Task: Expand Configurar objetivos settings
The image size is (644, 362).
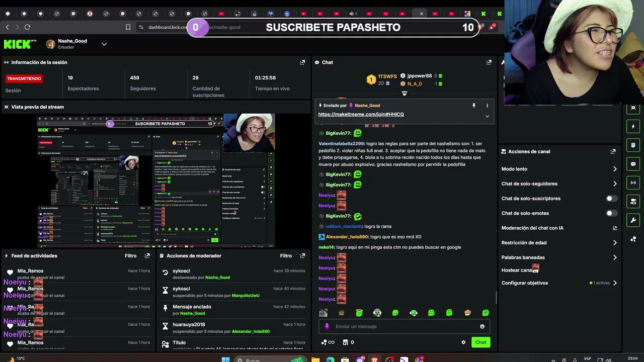Action: coord(614,283)
